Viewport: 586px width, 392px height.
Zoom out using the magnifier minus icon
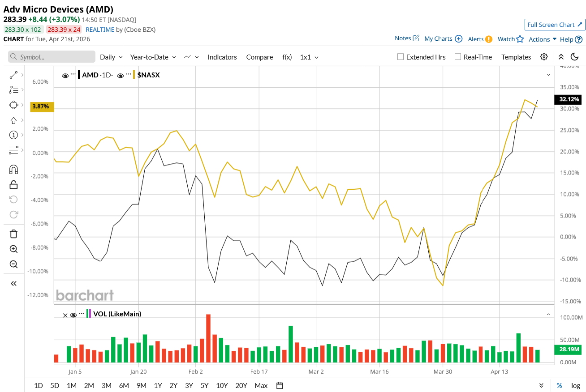(x=13, y=264)
